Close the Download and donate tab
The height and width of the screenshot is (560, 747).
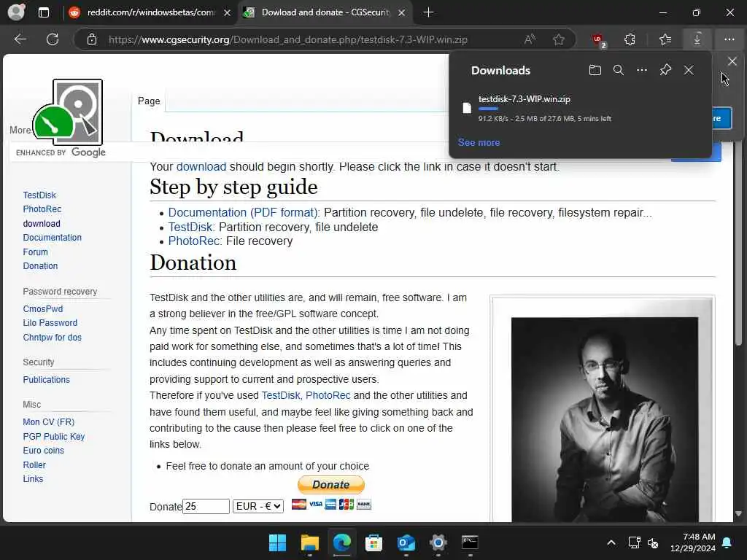click(x=402, y=12)
